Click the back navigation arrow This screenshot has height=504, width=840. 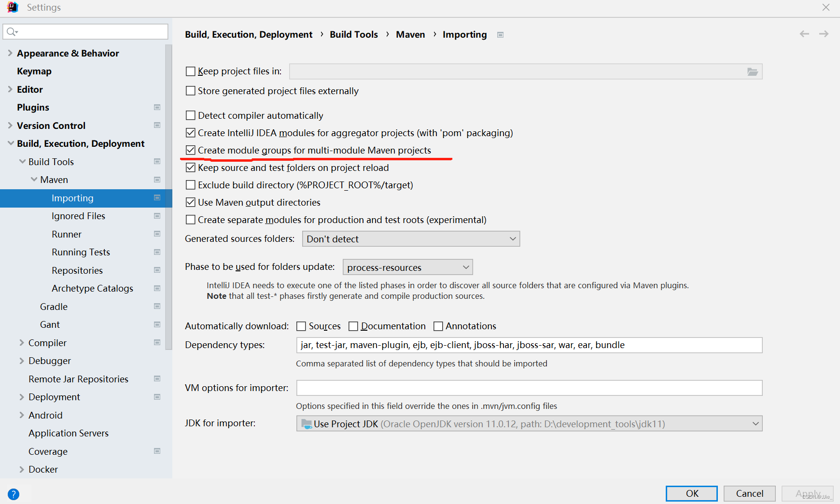point(804,34)
